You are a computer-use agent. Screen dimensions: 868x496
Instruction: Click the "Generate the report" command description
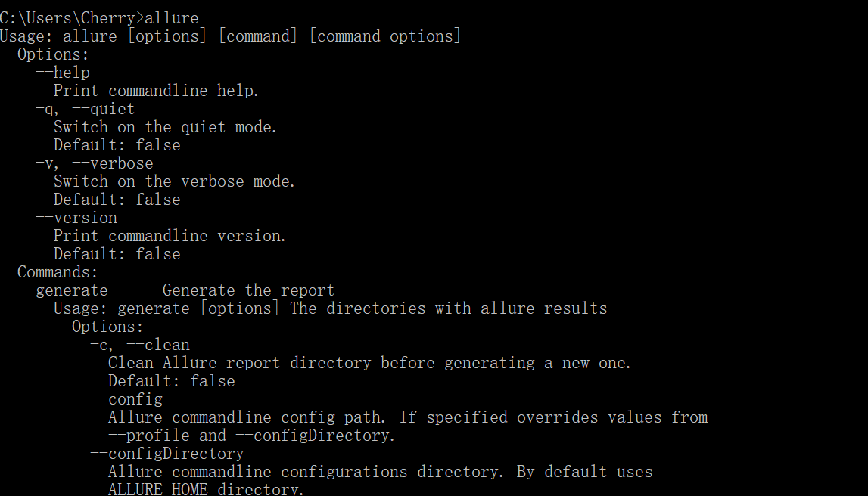pyautogui.click(x=248, y=290)
